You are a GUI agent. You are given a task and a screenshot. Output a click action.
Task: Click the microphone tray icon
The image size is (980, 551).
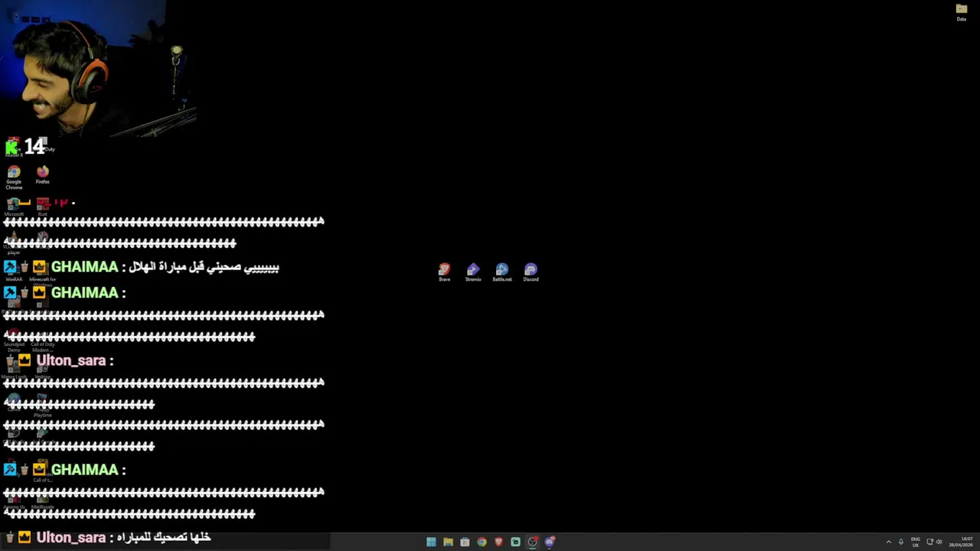[901, 542]
